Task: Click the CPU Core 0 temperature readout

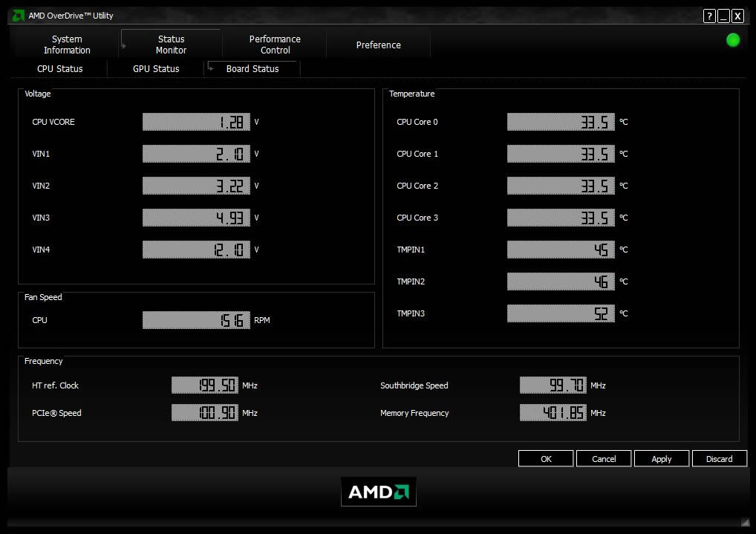Action: tap(561, 122)
